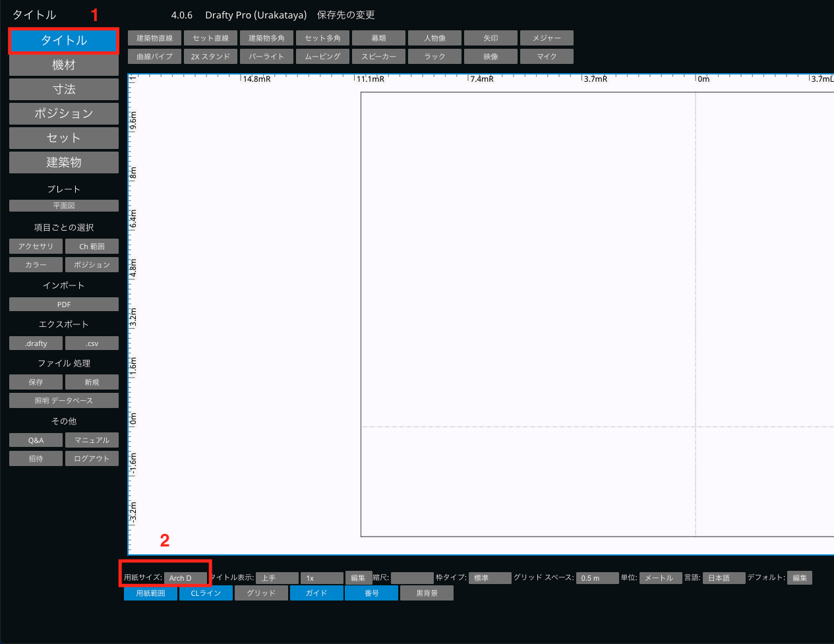Click the 縮尺 scale input field
This screenshot has height=644, width=834.
[412, 578]
